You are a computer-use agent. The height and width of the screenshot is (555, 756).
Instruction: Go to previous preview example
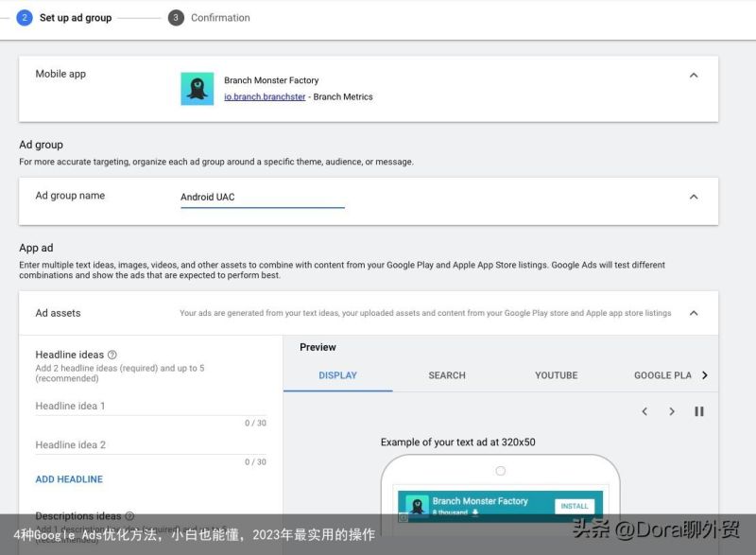point(644,411)
